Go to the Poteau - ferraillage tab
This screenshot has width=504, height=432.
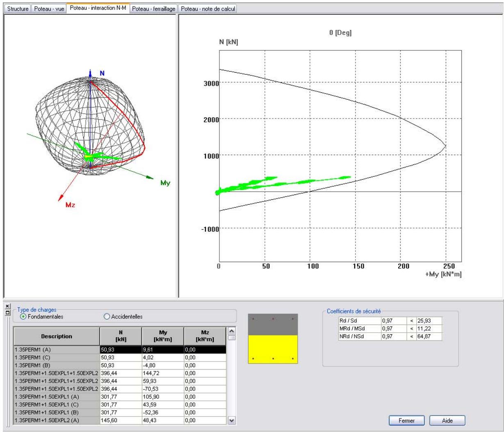[154, 9]
